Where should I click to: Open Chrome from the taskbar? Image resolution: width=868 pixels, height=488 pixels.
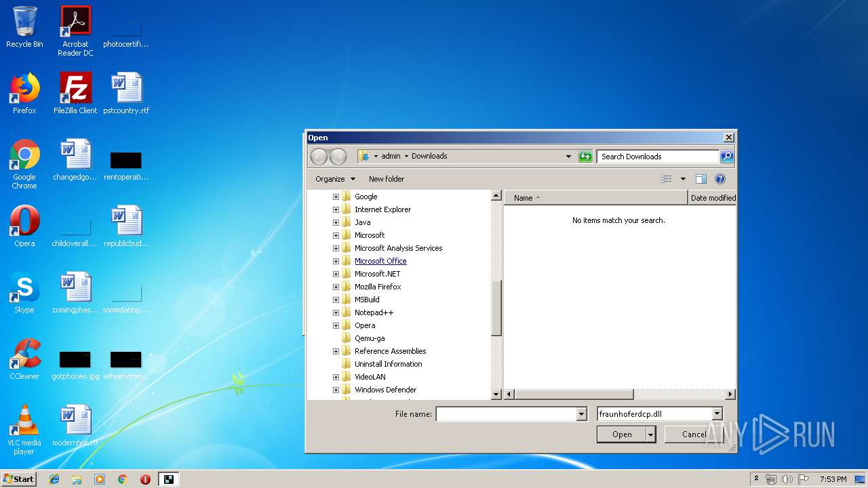pyautogui.click(x=123, y=479)
